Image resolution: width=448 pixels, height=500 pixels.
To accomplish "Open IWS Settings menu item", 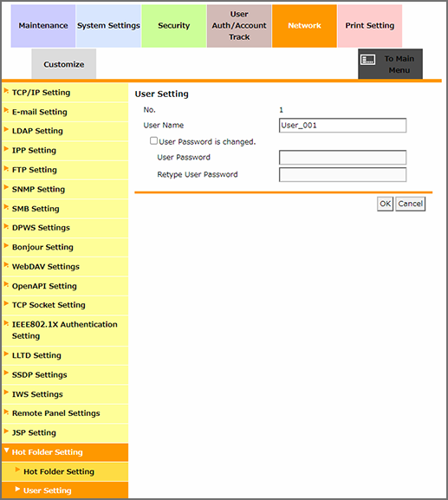I will pyautogui.click(x=65, y=394).
